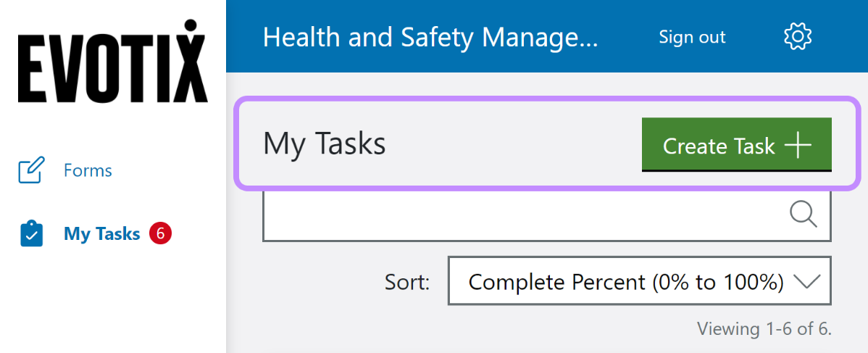Image resolution: width=868 pixels, height=353 pixels.
Task: Open settings with the gear icon
Action: pyautogui.click(x=798, y=36)
